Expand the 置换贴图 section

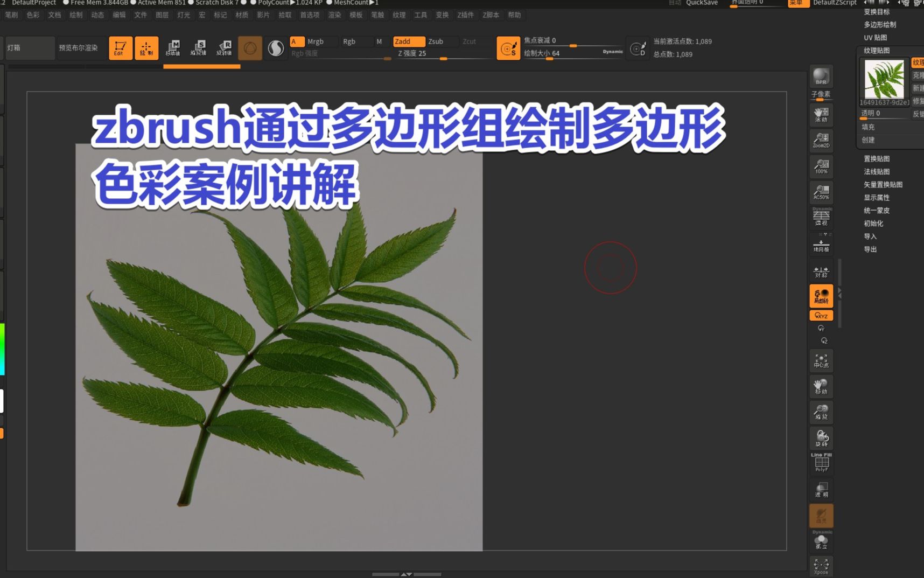[x=874, y=158]
